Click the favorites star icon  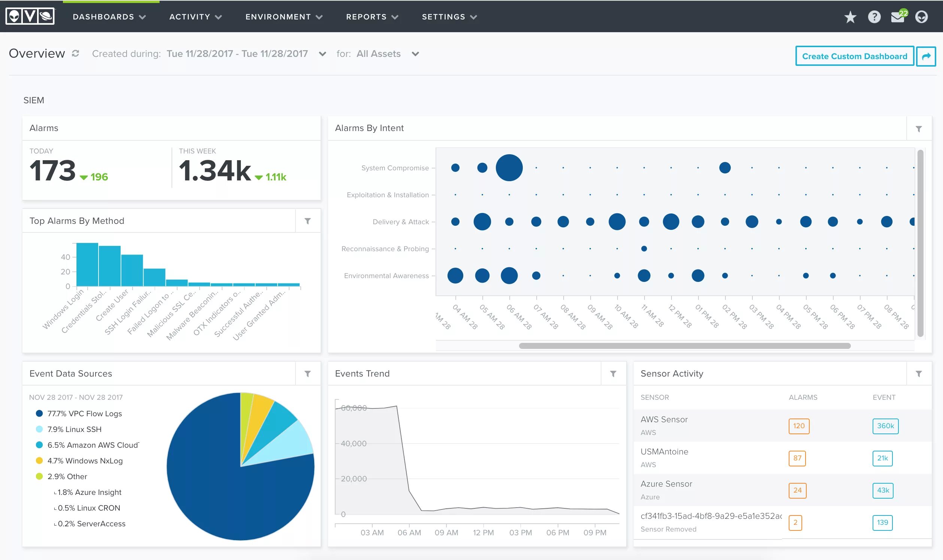tap(850, 17)
